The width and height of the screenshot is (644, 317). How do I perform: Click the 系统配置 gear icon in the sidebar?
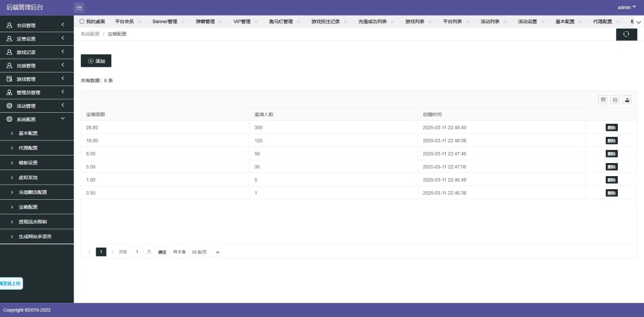[x=10, y=119]
